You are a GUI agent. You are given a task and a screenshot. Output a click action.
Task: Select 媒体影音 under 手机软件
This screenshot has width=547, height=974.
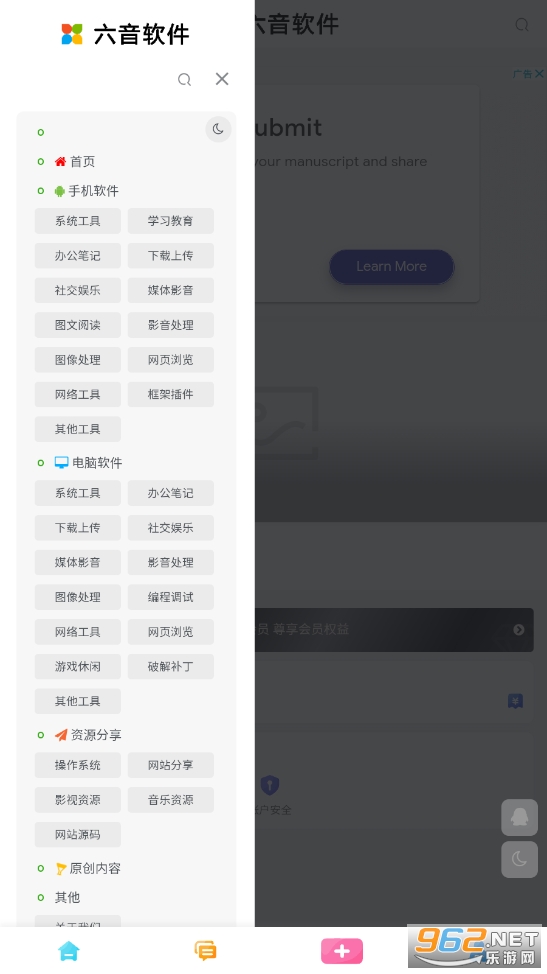click(171, 291)
